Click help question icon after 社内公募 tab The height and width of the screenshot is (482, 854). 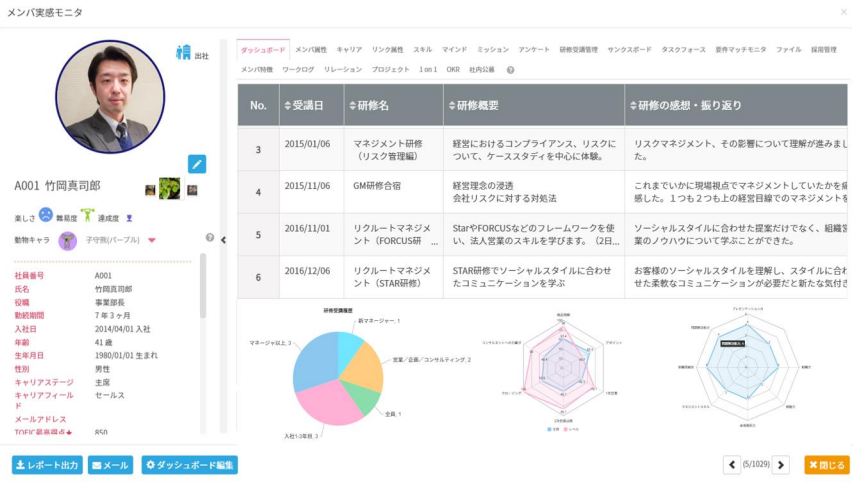tap(510, 70)
